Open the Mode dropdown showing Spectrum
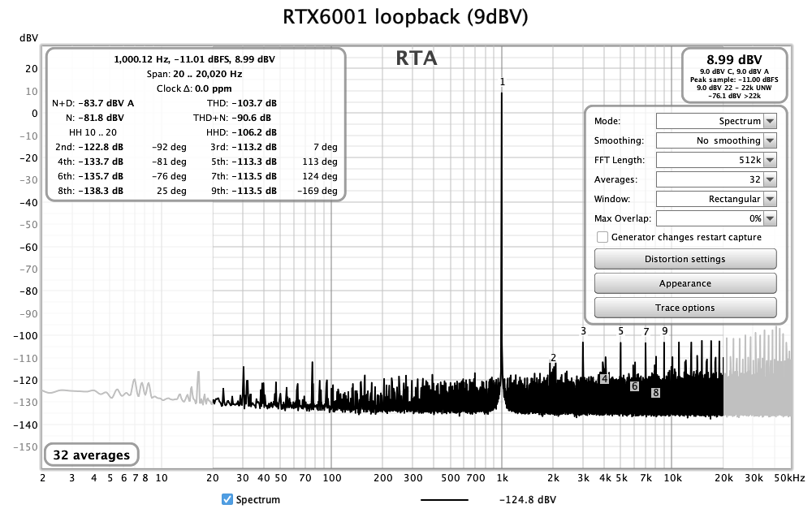Image resolution: width=812 pixels, height=513 pixels. tap(716, 121)
